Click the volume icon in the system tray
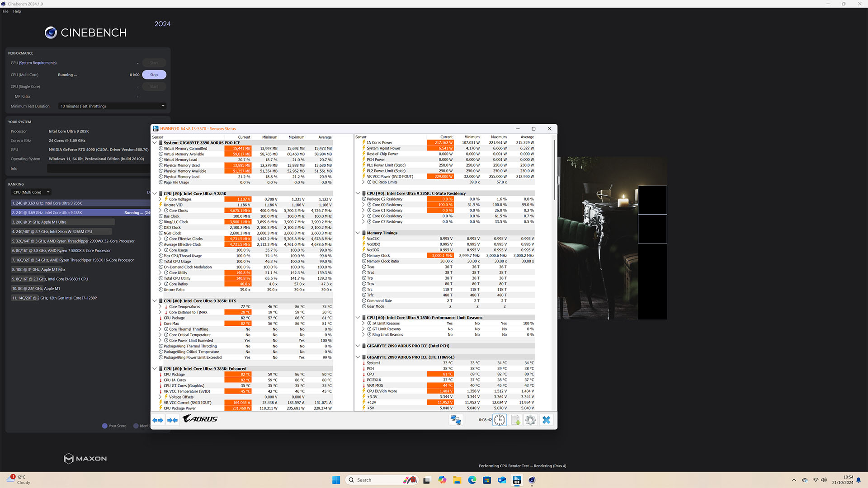The image size is (868, 488). pyautogui.click(x=824, y=480)
